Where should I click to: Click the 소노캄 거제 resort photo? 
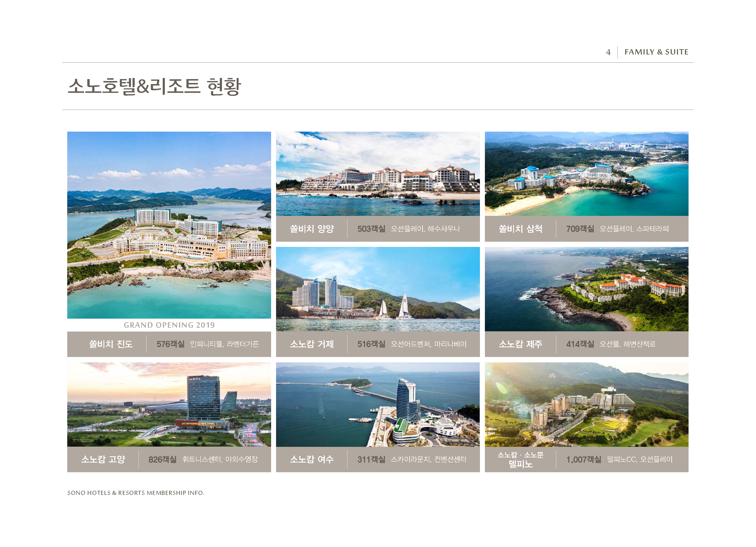tap(378, 289)
